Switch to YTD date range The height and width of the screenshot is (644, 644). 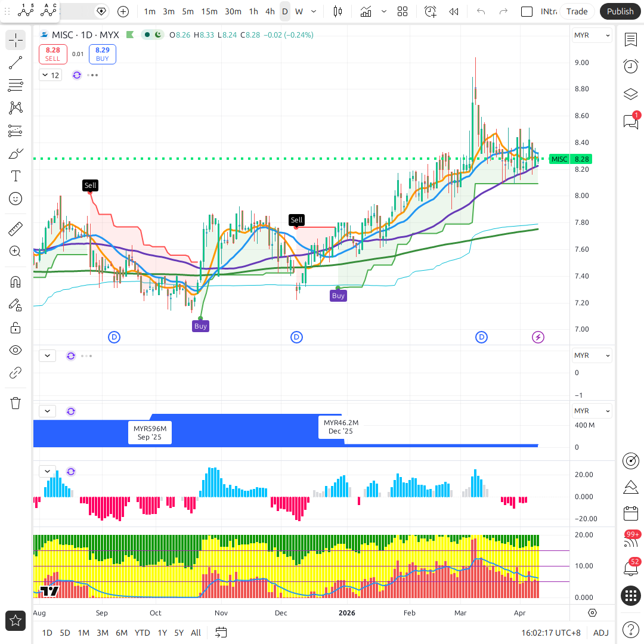pos(142,633)
